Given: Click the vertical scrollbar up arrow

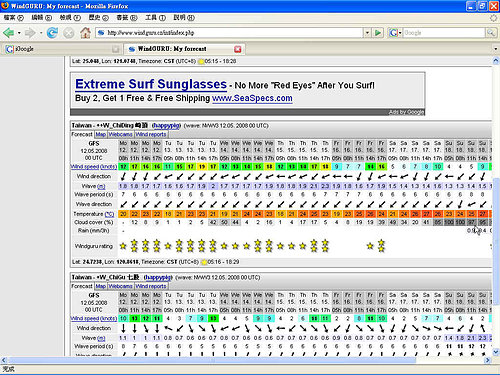Looking at the screenshot, I should pos(496,61).
